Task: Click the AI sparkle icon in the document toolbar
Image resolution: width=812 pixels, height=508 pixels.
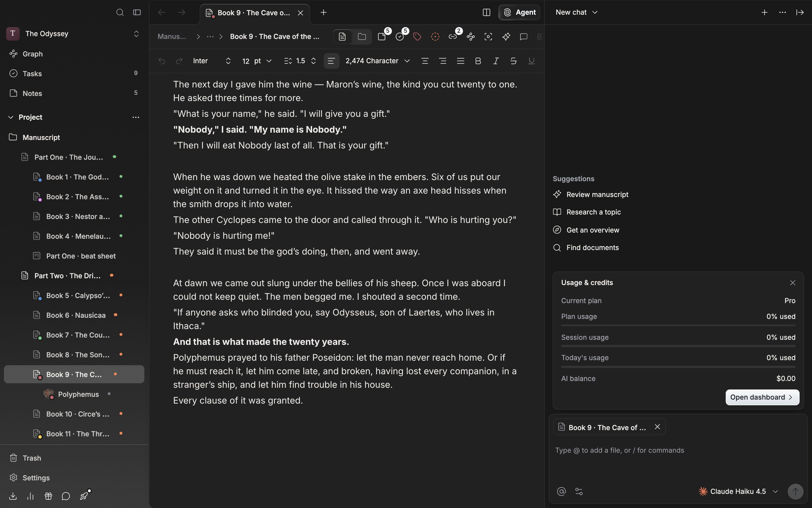Action: pos(506,37)
